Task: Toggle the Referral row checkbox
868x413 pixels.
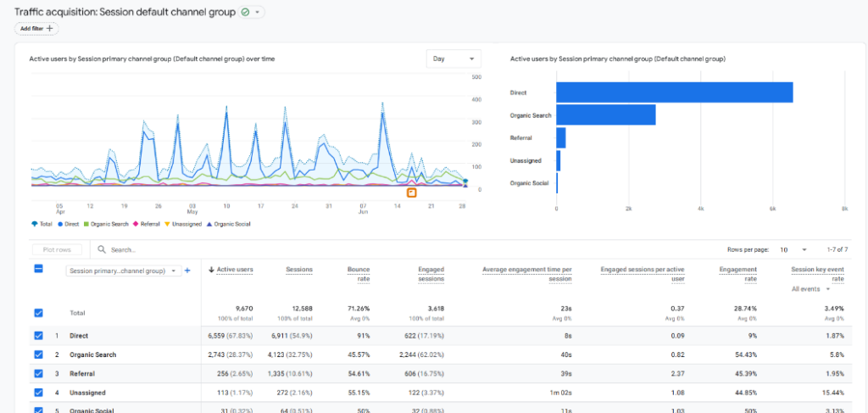Action: pyautogui.click(x=39, y=374)
